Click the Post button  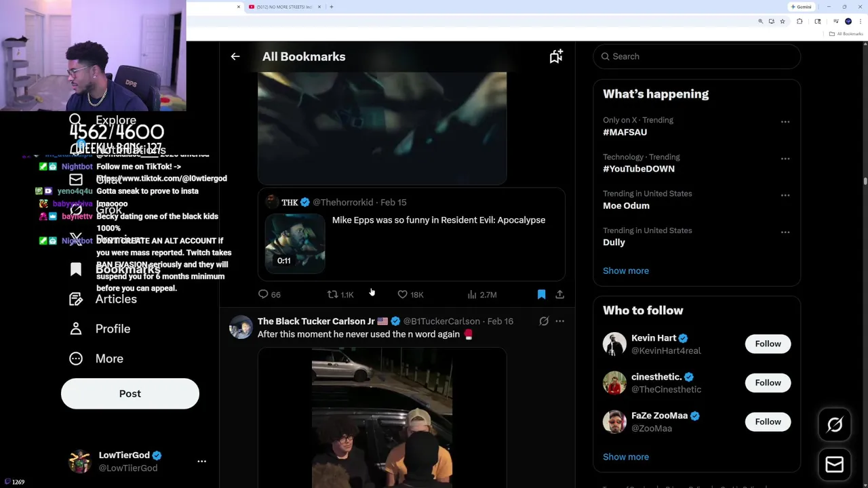[130, 394]
